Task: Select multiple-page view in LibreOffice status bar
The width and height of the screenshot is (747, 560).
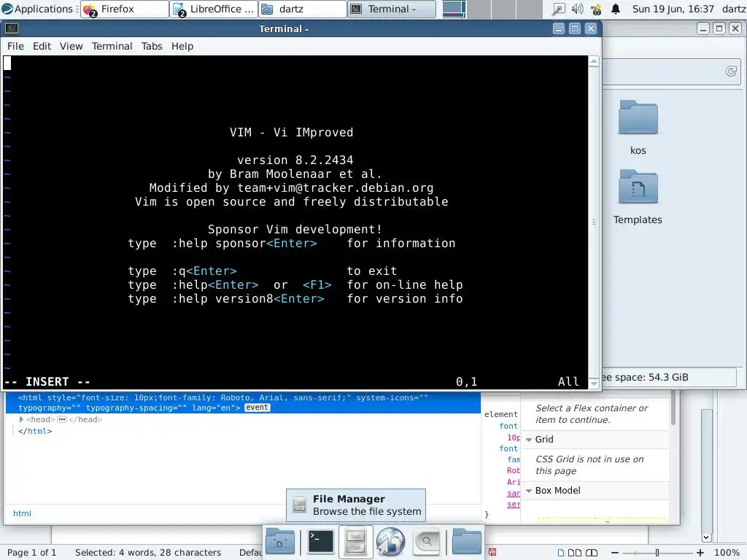Action: pyautogui.click(x=575, y=553)
